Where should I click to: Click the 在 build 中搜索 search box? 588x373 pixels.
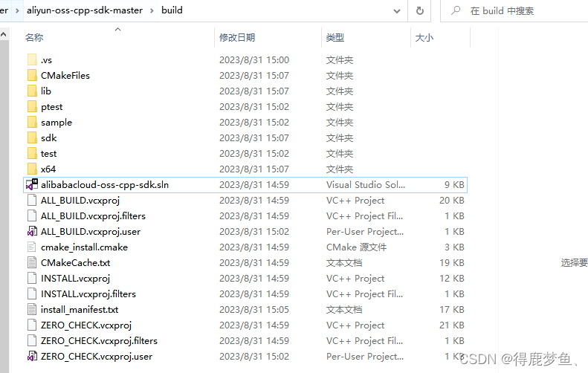pyautogui.click(x=514, y=11)
